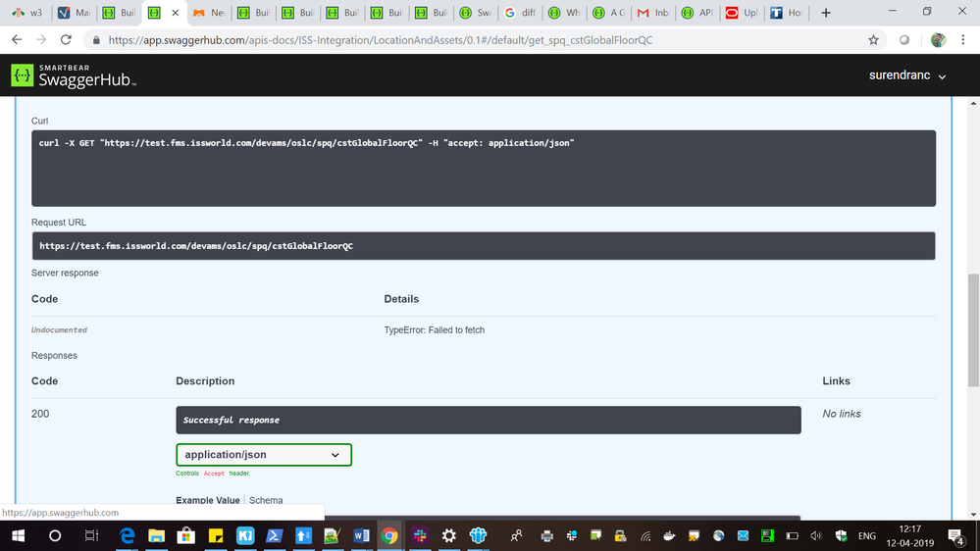The height and width of the screenshot is (551, 980).
Task: Open Microsoft Edge from taskbar
Action: 127,535
